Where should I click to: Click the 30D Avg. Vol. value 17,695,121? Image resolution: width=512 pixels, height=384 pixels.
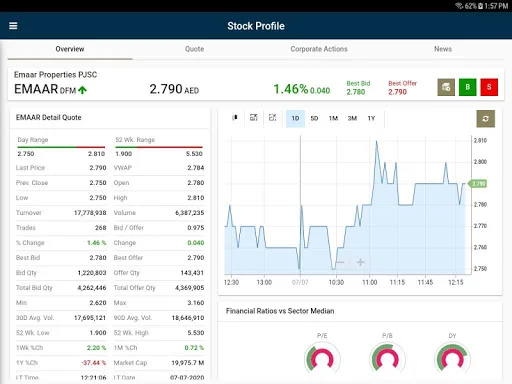click(x=90, y=318)
